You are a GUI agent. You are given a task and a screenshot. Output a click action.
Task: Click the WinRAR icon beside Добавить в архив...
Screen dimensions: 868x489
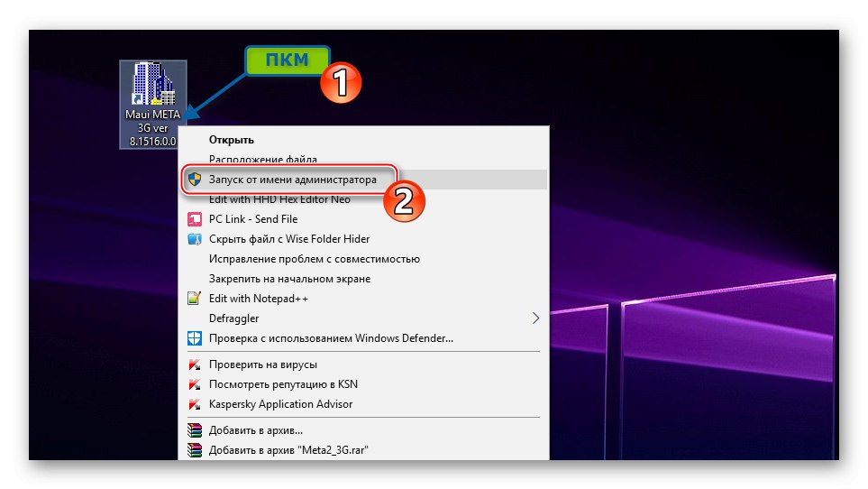tap(195, 430)
